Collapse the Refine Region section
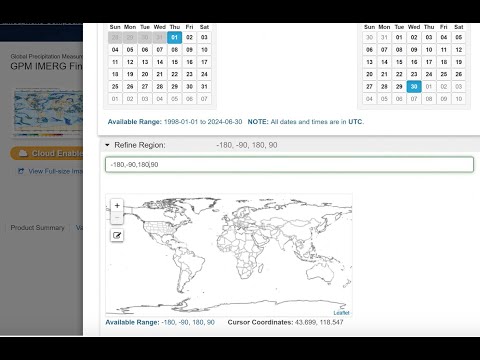480x360 pixels. (107, 145)
